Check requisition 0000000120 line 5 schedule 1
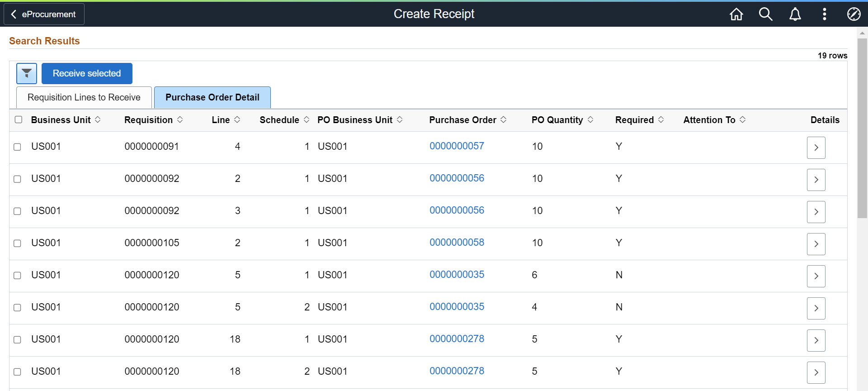 [x=17, y=276]
